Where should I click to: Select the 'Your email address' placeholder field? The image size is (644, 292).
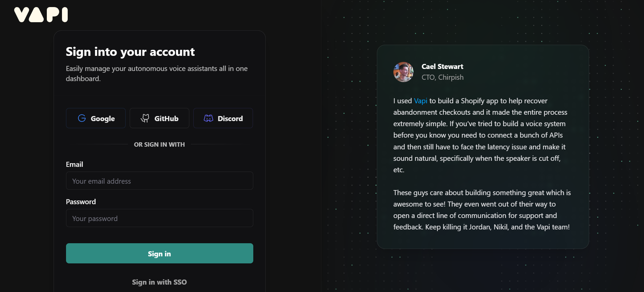(x=159, y=181)
